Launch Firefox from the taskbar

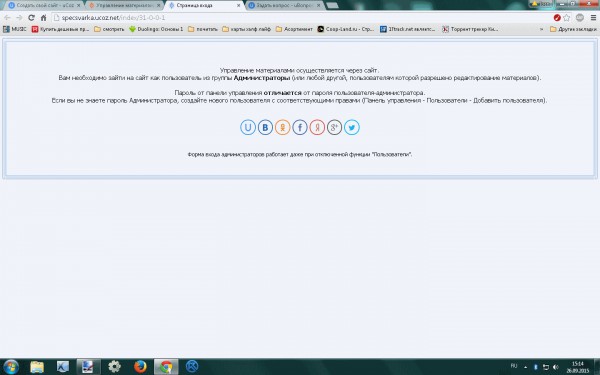click(140, 367)
